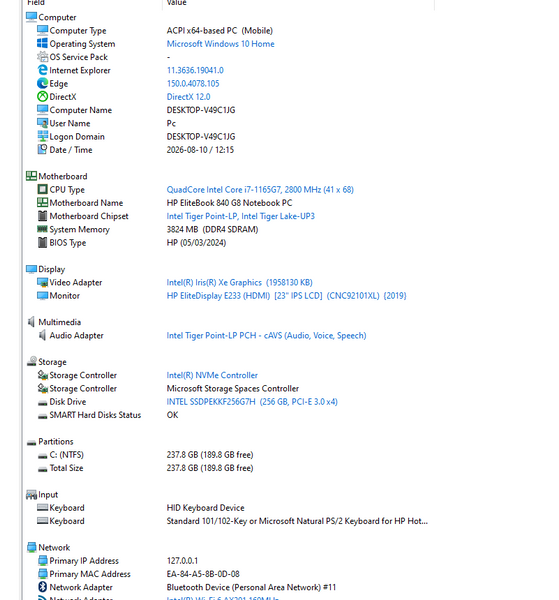Screen dimensions: 559x600
Task: Click the Edge browser icon
Action: coord(42,83)
